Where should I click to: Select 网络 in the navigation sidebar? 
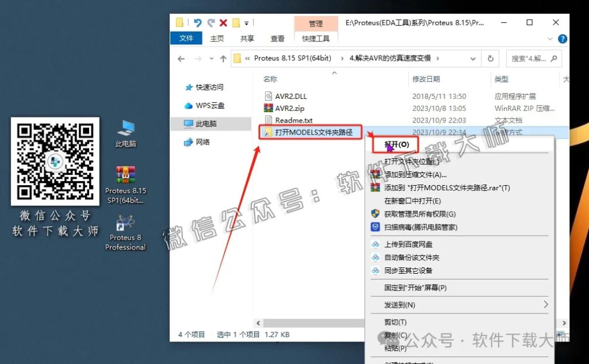pos(201,142)
